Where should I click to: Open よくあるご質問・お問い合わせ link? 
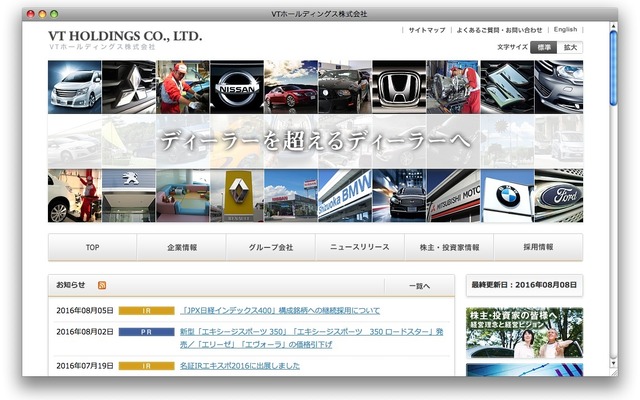pyautogui.click(x=499, y=30)
